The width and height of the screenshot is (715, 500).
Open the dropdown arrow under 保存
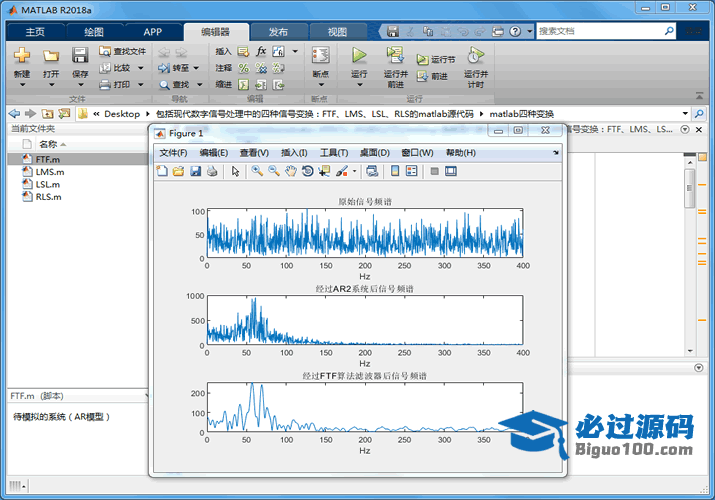[x=80, y=85]
